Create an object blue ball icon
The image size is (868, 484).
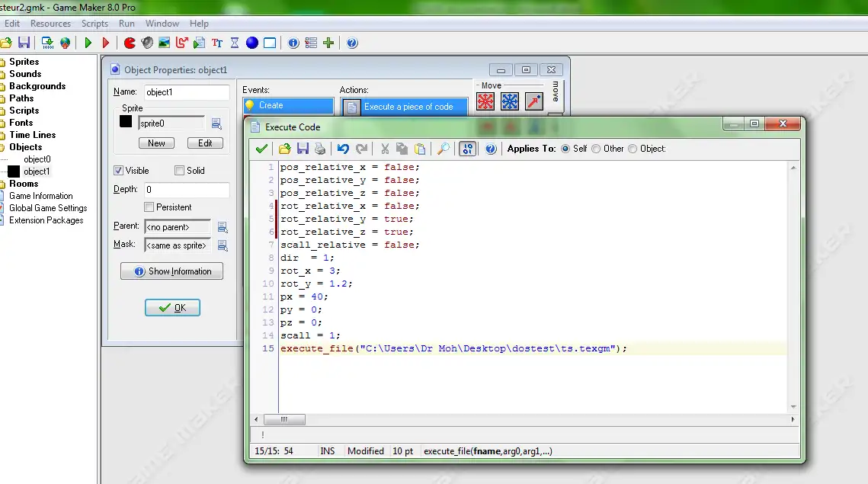pyautogui.click(x=252, y=43)
